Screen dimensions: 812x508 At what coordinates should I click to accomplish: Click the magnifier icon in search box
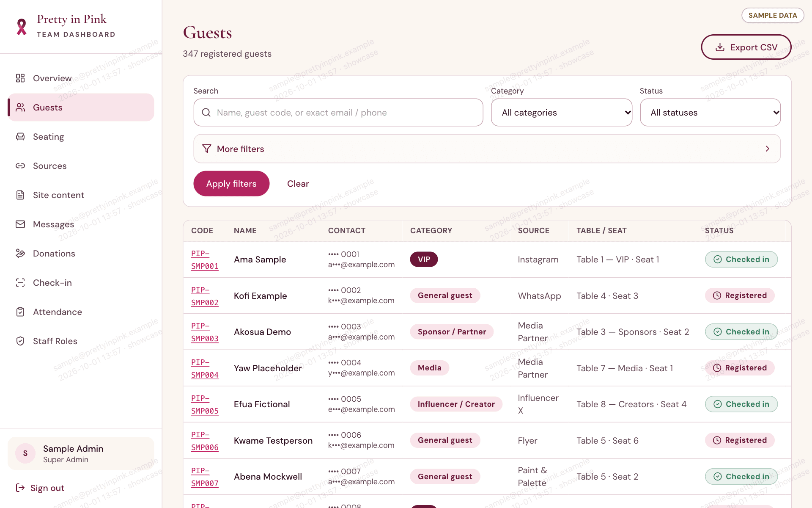206,112
